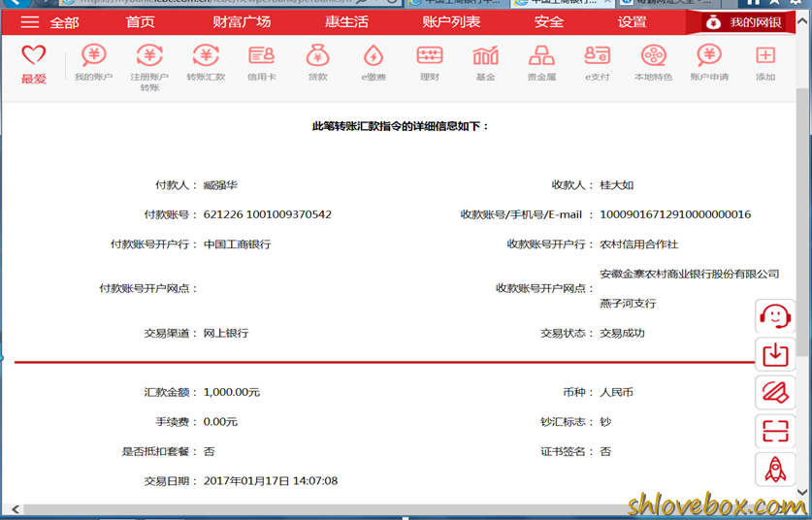Viewport: 812px width, 520px height.
Task: Open 安全 menu item
Action: [549, 21]
